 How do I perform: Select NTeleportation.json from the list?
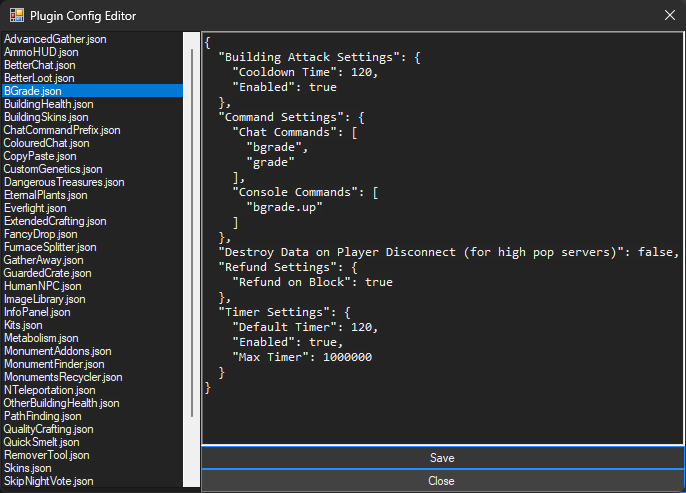click(50, 390)
